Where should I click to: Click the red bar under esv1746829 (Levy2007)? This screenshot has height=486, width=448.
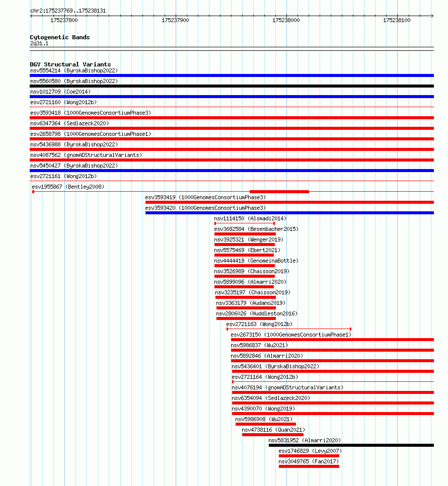click(x=309, y=456)
